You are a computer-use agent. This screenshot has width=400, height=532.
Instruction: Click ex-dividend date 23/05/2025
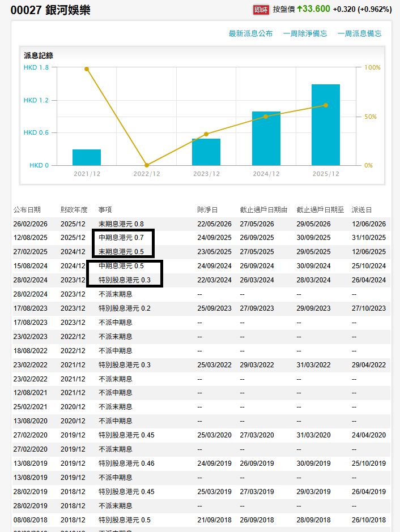coord(214,252)
